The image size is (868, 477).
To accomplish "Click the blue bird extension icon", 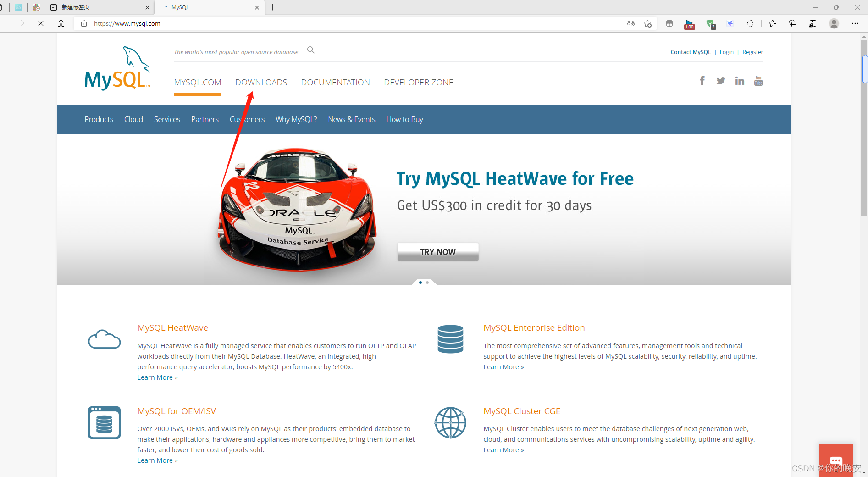I will pyautogui.click(x=730, y=23).
